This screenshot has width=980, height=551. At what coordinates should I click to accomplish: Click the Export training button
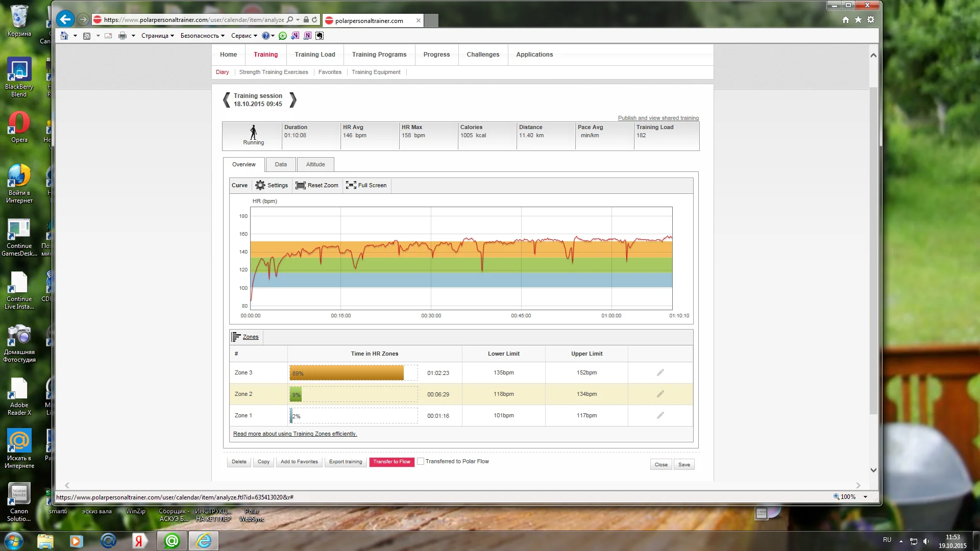point(345,462)
